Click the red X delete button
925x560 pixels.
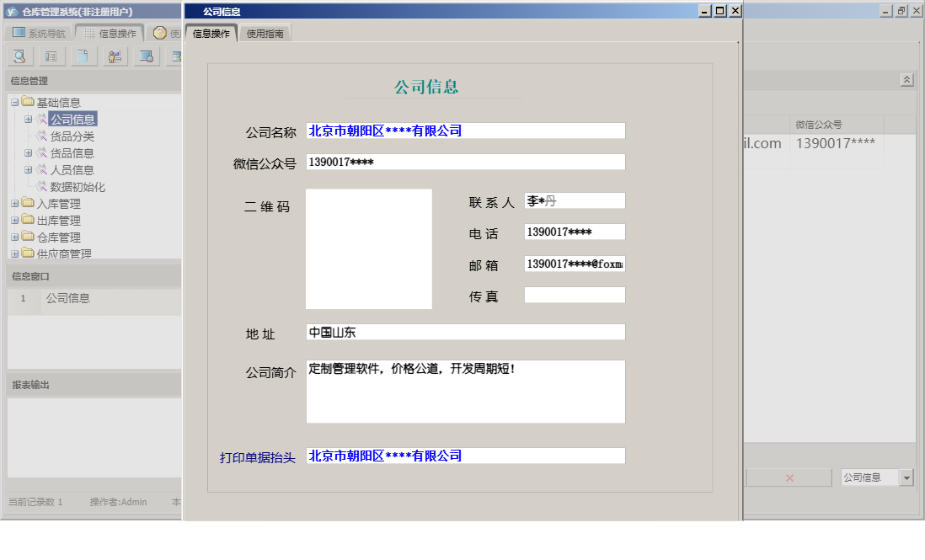point(789,477)
